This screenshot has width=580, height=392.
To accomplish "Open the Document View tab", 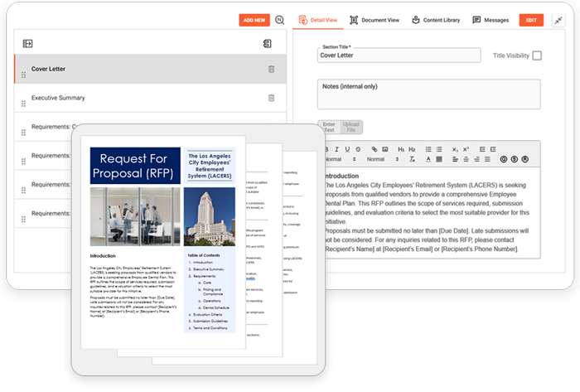I will point(375,20).
